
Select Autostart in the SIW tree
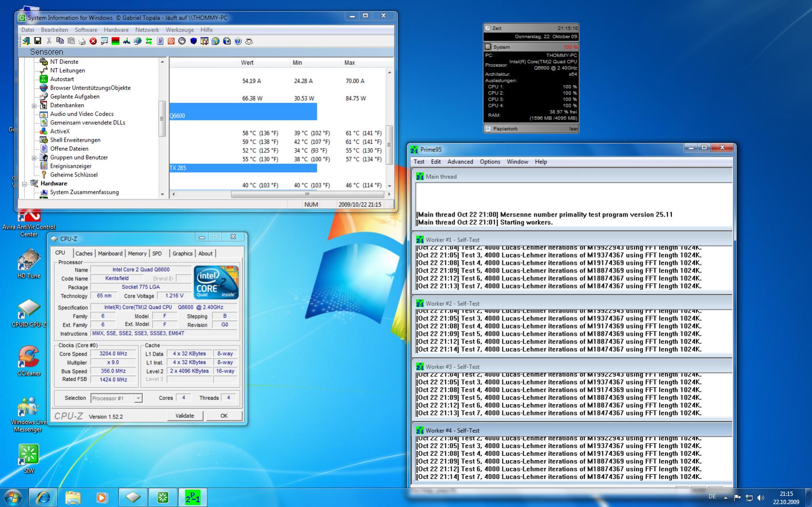point(62,79)
